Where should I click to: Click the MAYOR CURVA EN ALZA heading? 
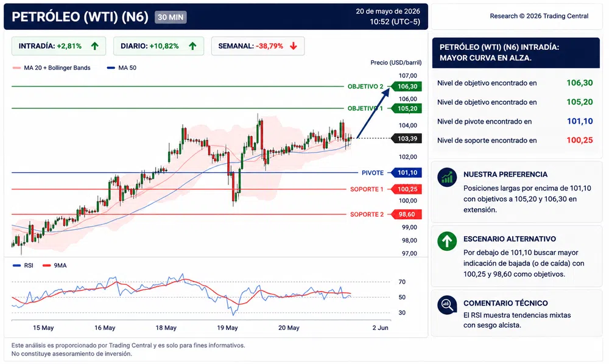click(485, 58)
